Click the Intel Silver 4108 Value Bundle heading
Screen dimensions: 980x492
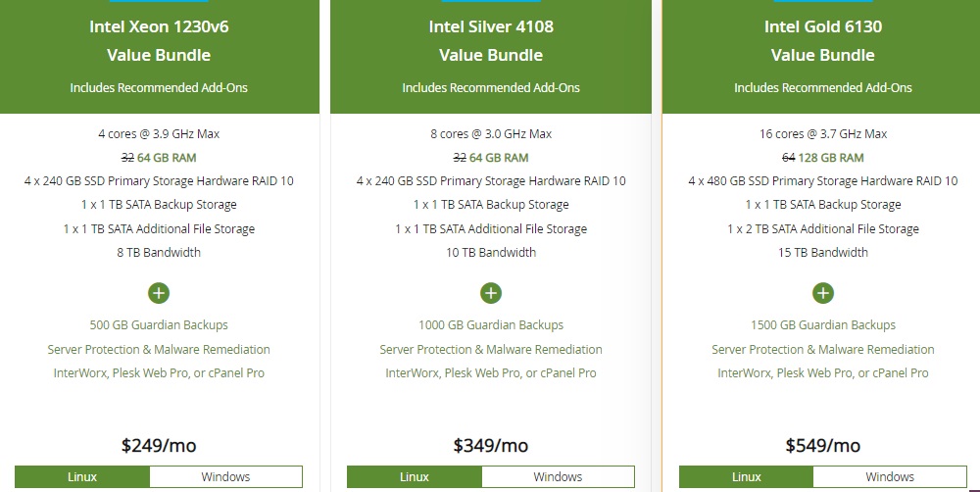491,41
